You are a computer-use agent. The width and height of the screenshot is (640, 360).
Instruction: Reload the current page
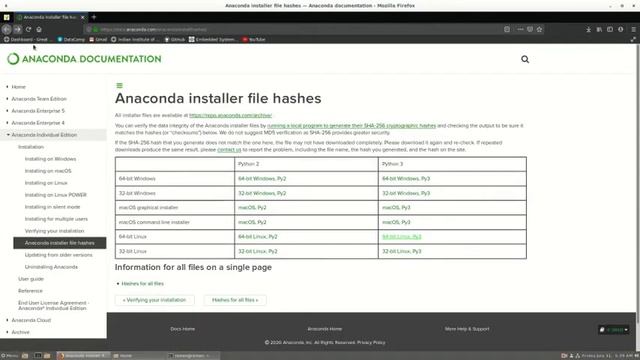click(28, 29)
